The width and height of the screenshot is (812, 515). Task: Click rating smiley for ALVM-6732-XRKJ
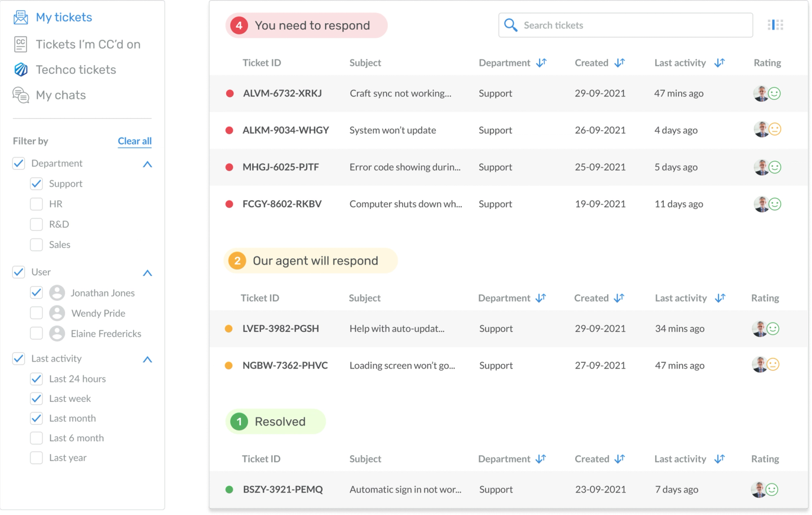pos(775,94)
